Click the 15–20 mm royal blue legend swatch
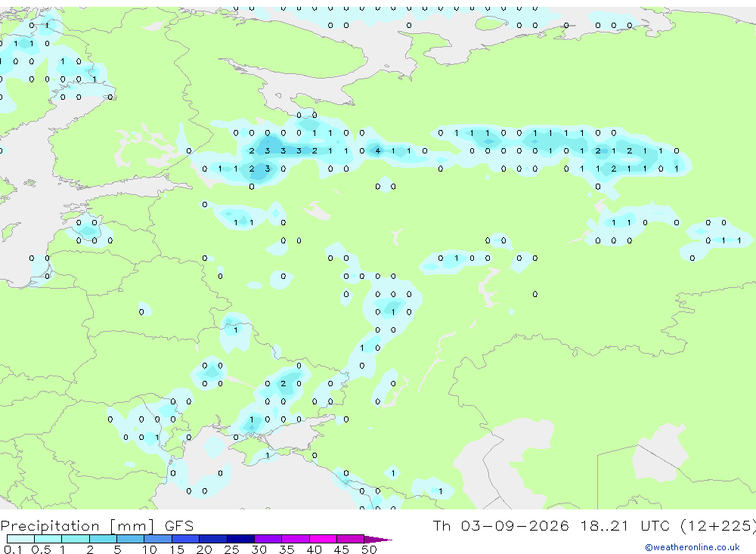Screen dimensions: 756x554 [185, 539]
